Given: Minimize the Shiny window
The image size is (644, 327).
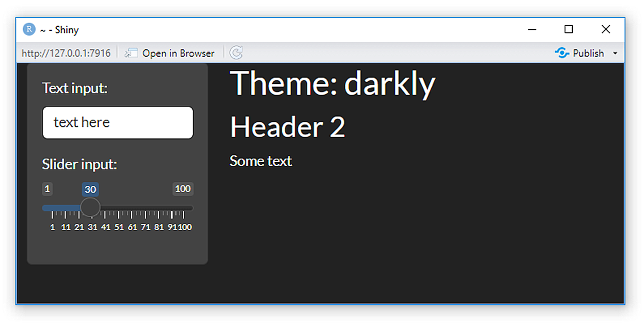Looking at the screenshot, I should 532,29.
